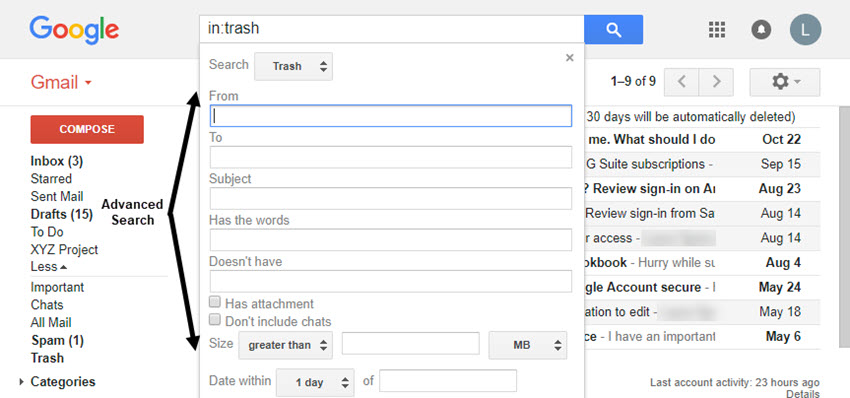Click the Google logo
This screenshot has height=398, width=850.
tap(74, 30)
